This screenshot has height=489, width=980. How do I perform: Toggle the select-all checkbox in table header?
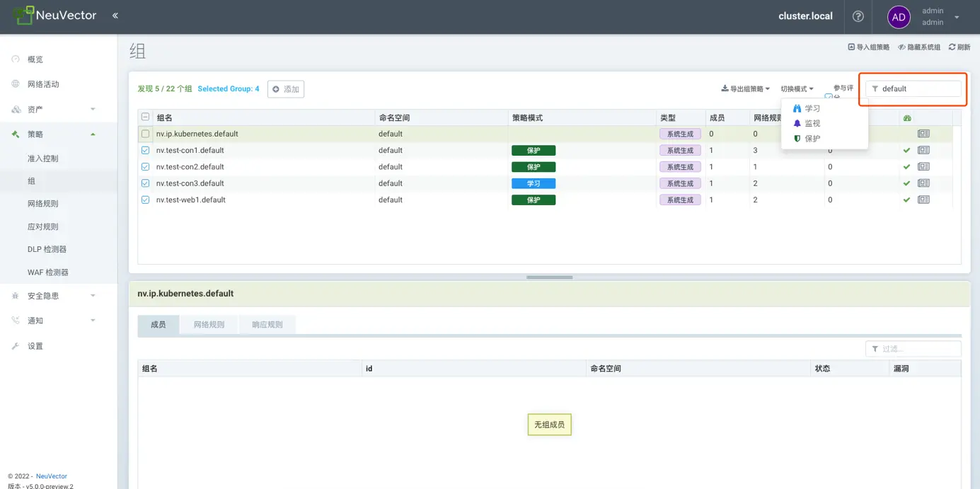tap(146, 117)
